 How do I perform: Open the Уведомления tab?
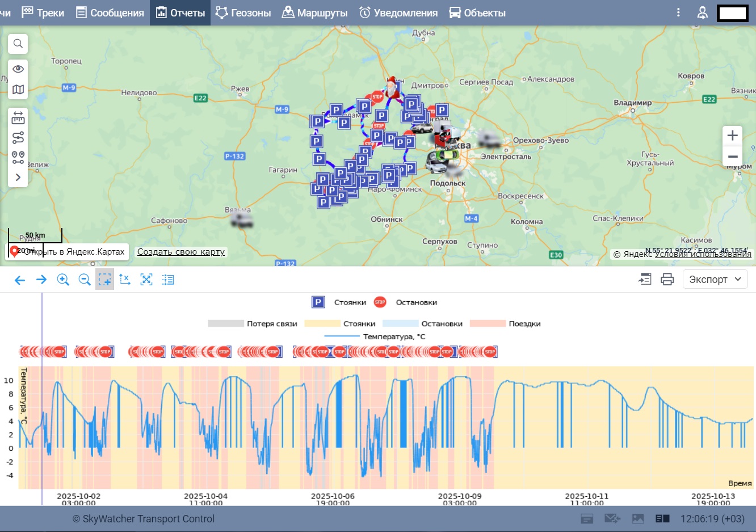point(398,12)
